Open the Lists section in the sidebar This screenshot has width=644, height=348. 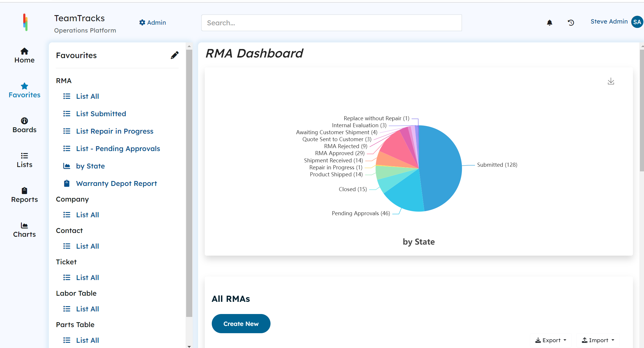24,160
